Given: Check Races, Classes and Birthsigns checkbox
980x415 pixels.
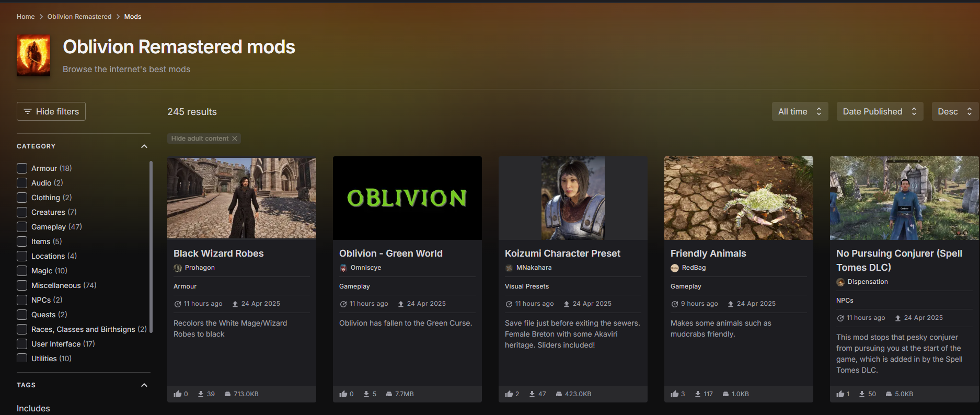Looking at the screenshot, I should click(x=22, y=329).
